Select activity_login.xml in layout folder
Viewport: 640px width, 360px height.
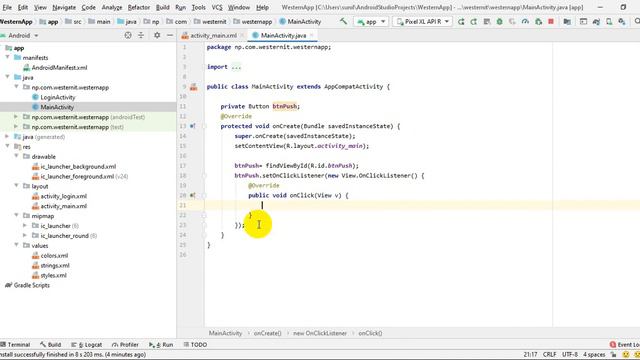[64, 196]
